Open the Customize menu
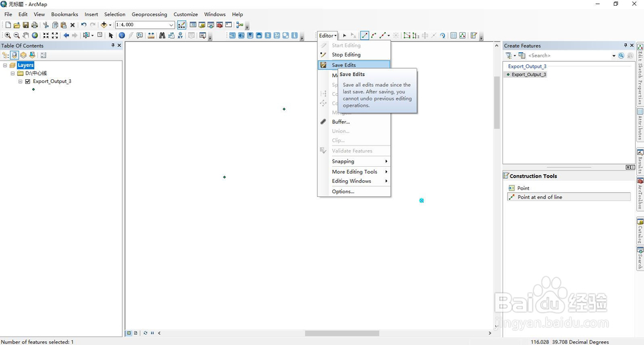 coord(185,14)
